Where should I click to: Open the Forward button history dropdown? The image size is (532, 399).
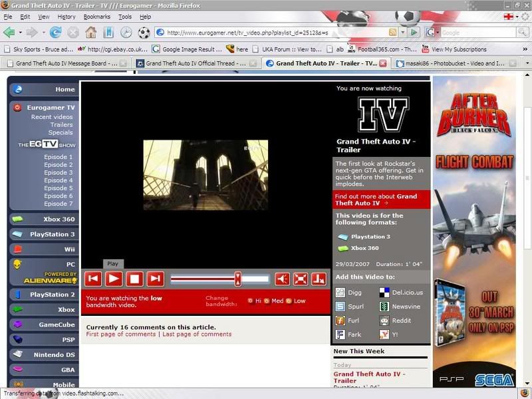pos(43,33)
